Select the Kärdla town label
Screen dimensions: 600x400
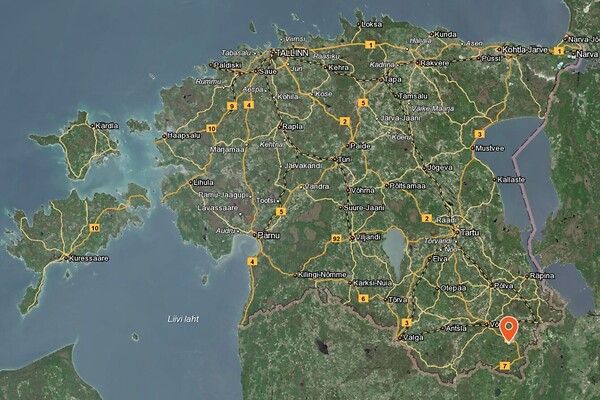pos(105,127)
